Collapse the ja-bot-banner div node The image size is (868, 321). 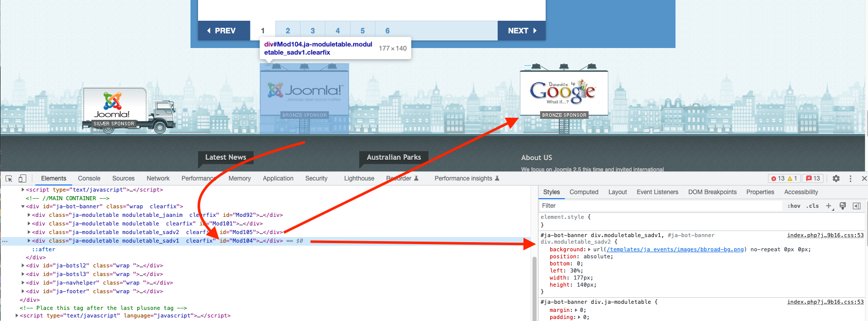[23, 207]
